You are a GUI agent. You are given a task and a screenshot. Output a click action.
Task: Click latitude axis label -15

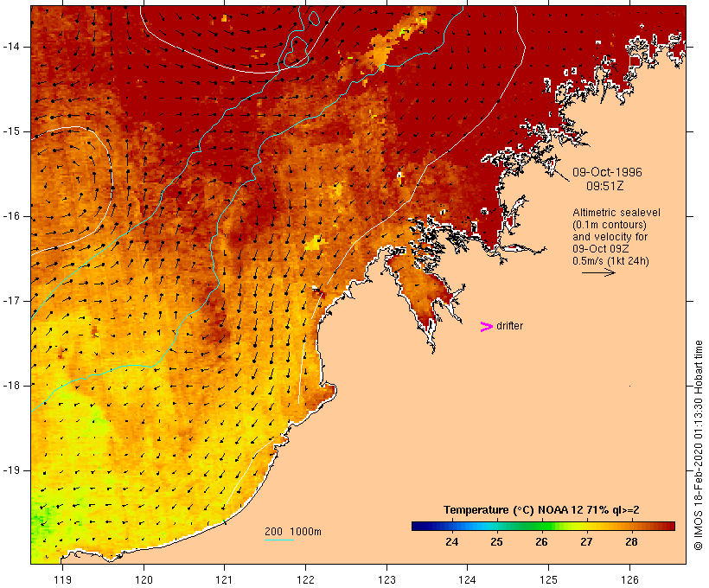[11, 131]
